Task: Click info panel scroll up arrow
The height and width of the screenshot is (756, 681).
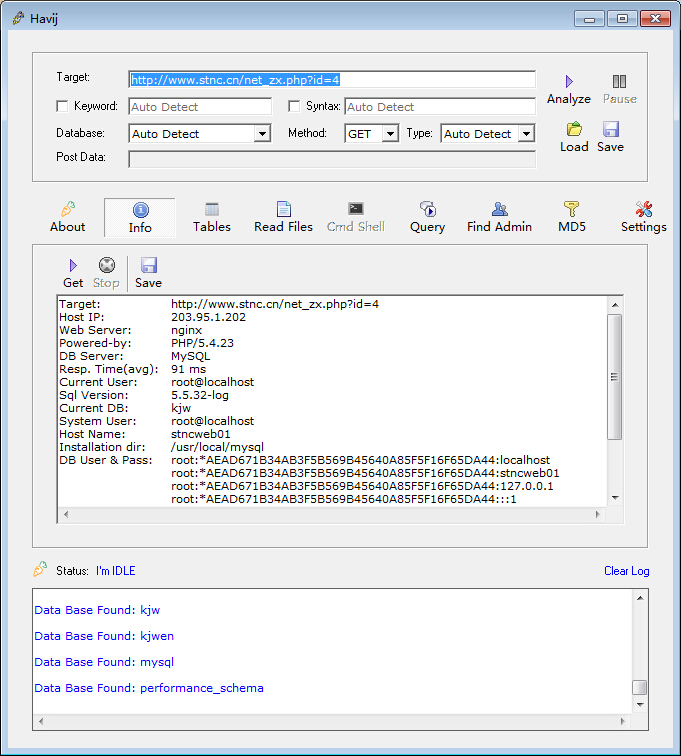Action: 615,305
